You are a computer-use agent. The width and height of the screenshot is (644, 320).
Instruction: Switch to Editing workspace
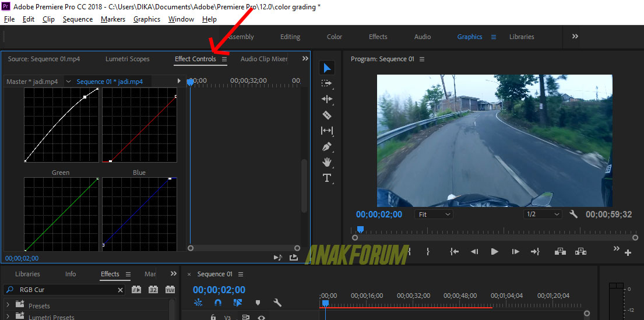tap(290, 37)
